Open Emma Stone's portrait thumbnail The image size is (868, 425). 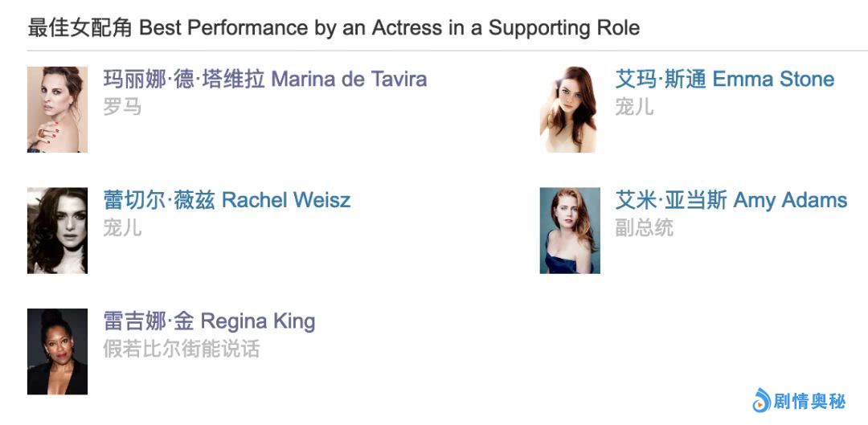pyautogui.click(x=569, y=109)
